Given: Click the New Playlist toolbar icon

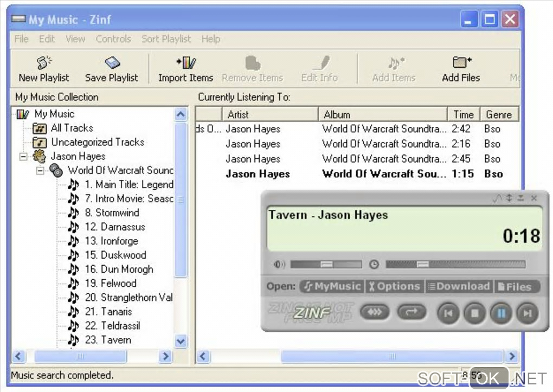Looking at the screenshot, I should pos(44,63).
